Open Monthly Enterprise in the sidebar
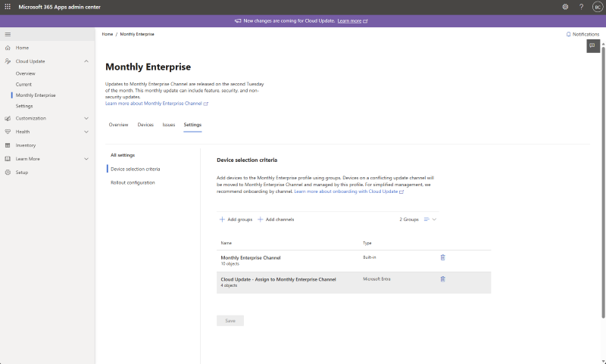The height and width of the screenshot is (364, 606). (x=36, y=95)
